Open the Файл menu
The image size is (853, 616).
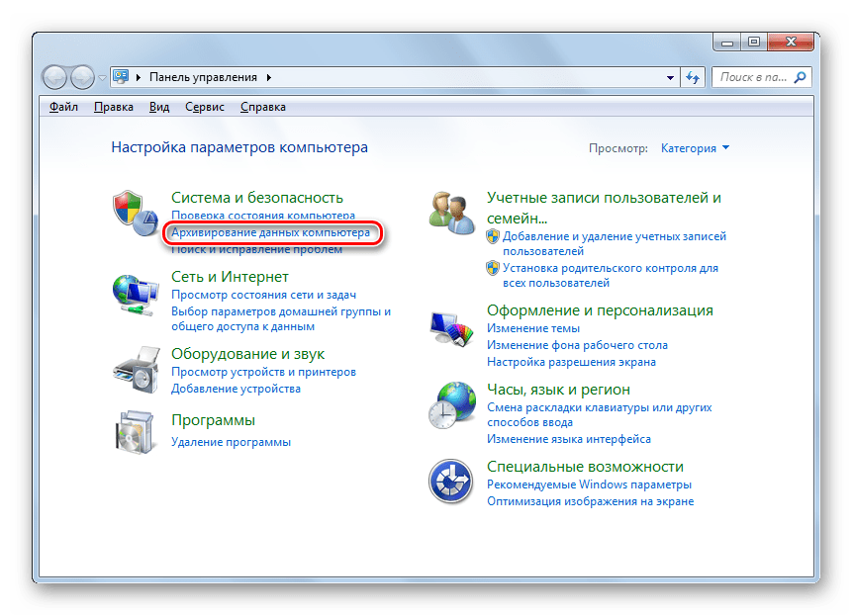[x=63, y=107]
